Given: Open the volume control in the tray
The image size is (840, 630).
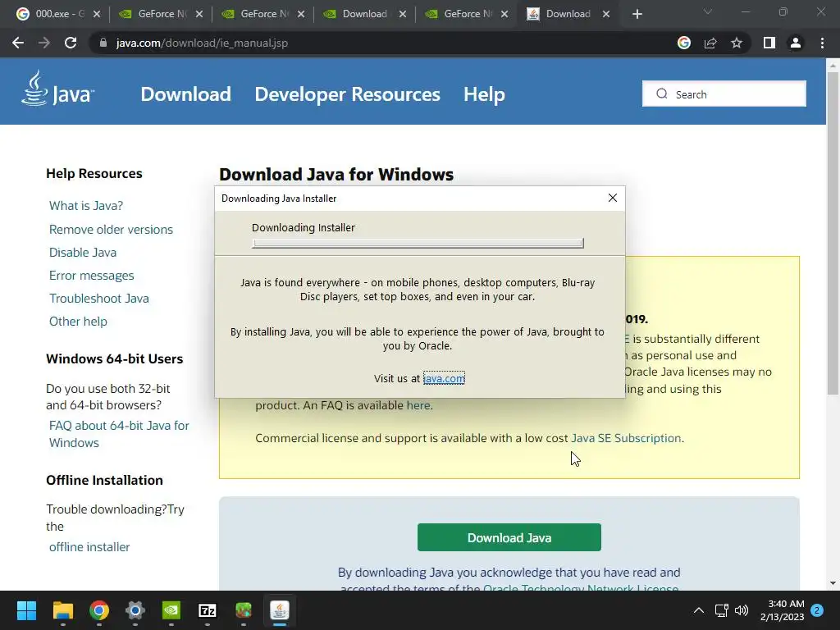Looking at the screenshot, I should [x=742, y=610].
